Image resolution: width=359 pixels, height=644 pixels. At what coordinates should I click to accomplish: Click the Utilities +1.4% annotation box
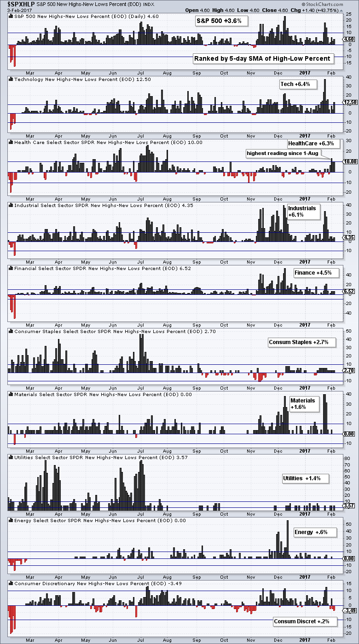[x=306, y=479]
